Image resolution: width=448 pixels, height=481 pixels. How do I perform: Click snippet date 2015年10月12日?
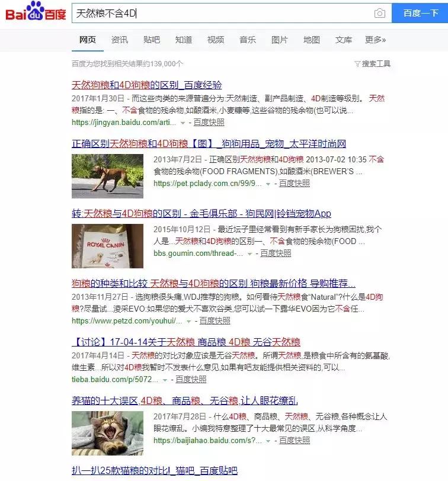point(182,229)
